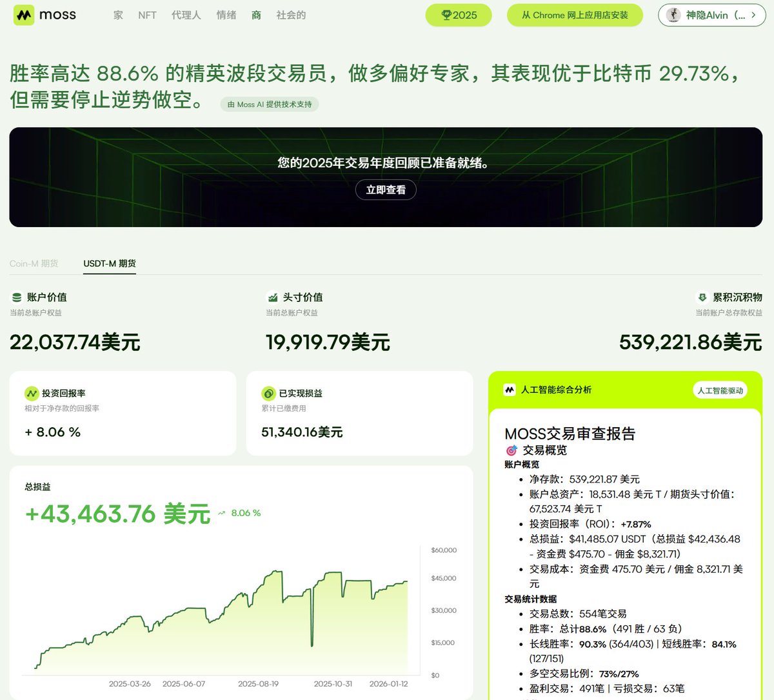Click 从 Chrome 网上应用店安装 button
The width and height of the screenshot is (774, 700).
click(x=575, y=15)
